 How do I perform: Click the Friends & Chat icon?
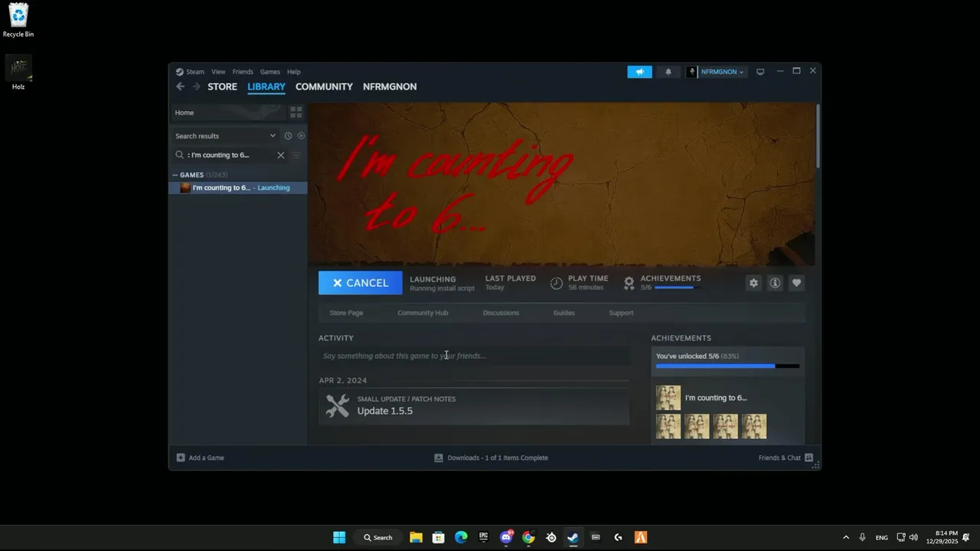[x=808, y=458]
